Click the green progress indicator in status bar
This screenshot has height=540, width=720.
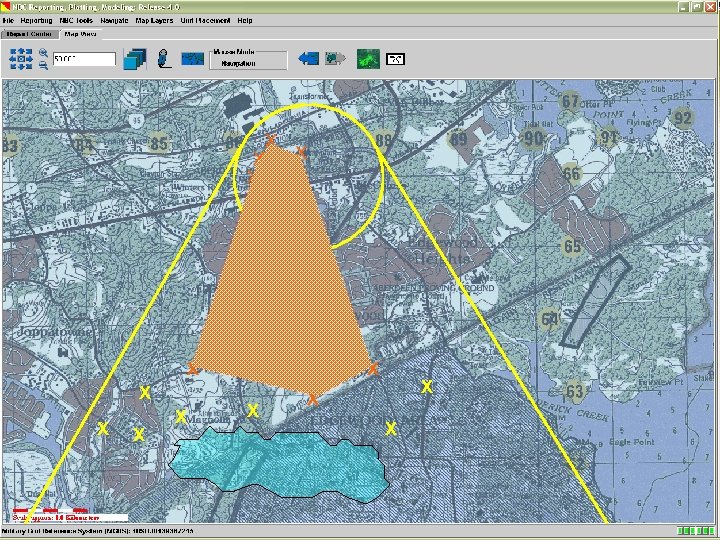(x=696, y=531)
